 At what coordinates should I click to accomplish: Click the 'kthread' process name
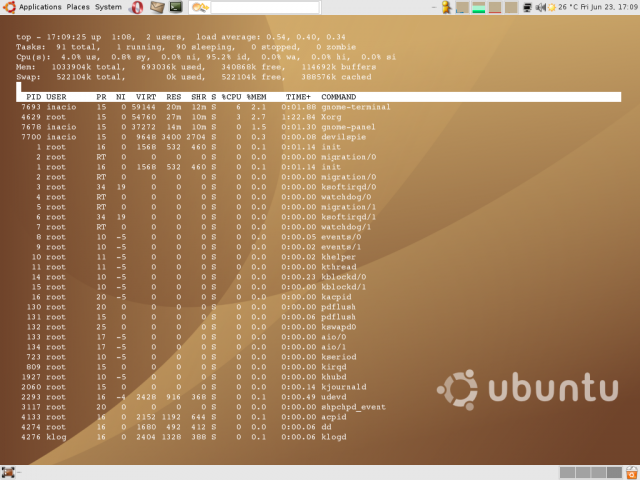pyautogui.click(x=338, y=267)
